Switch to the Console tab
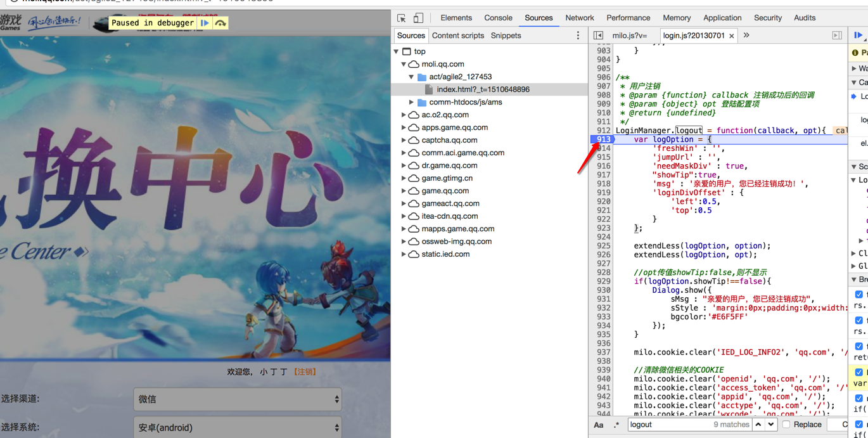The height and width of the screenshot is (438, 868). 498,18
